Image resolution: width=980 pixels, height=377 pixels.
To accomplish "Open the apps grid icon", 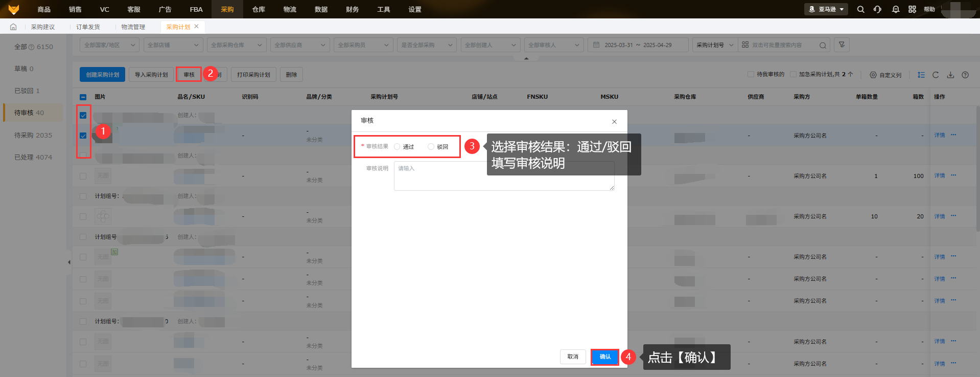I will click(x=912, y=9).
